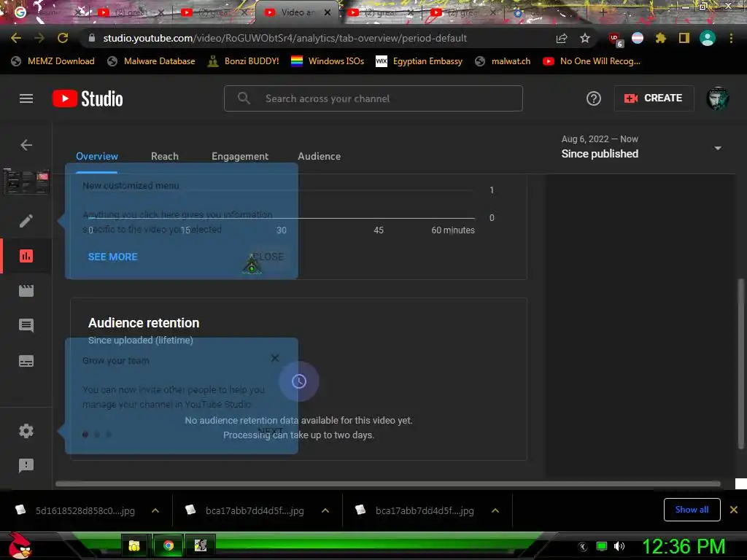The image size is (747, 560).
Task: Toggle the browser side panel icon
Action: point(684,38)
